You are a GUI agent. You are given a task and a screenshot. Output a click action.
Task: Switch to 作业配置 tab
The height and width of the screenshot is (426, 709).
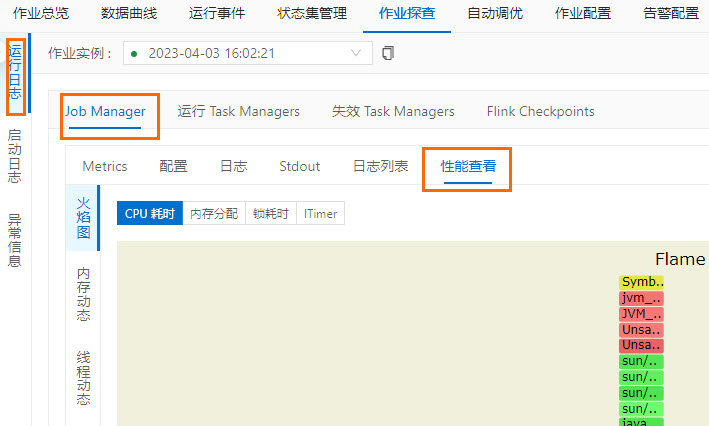pyautogui.click(x=583, y=14)
